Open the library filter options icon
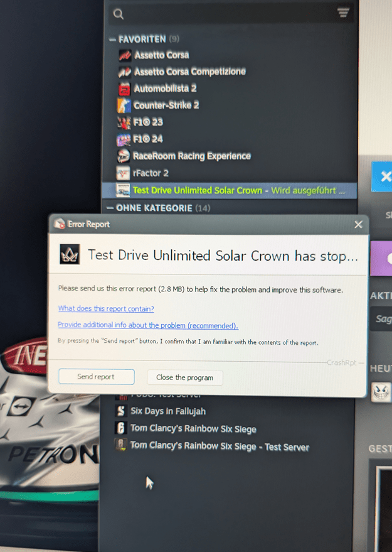392x552 pixels. [x=343, y=13]
